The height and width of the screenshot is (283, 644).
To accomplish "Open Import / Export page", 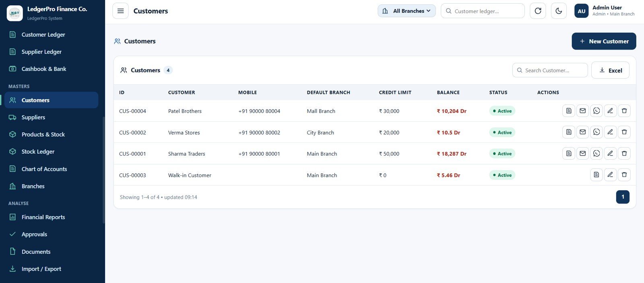I will pos(51,269).
